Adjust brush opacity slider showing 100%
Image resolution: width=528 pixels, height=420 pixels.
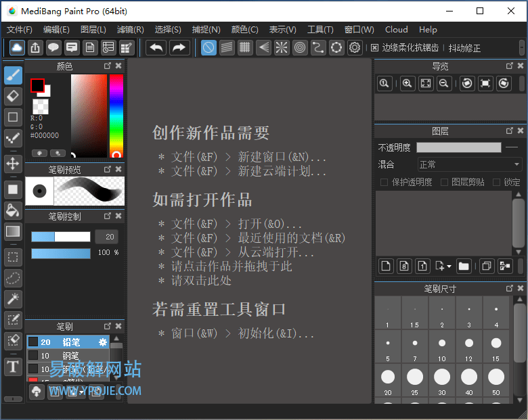click(61, 254)
